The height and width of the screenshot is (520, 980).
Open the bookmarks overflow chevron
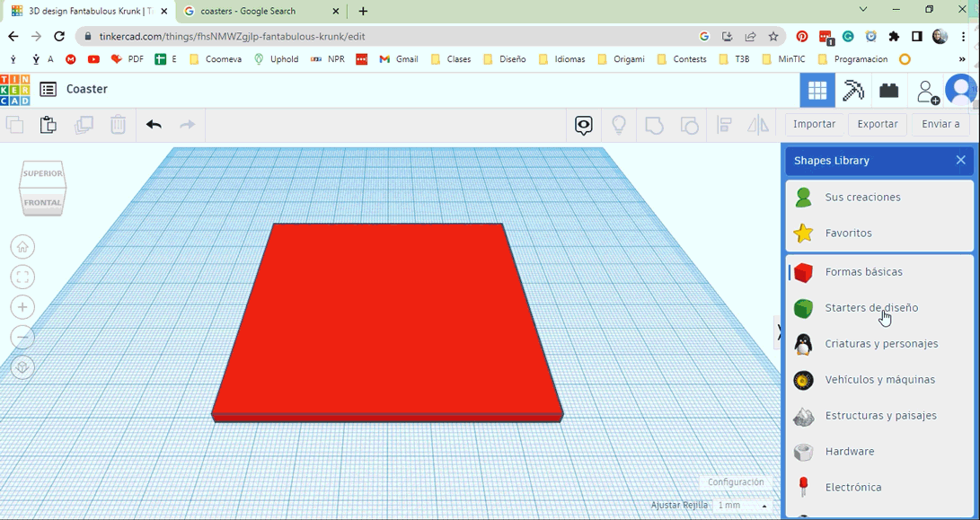[961, 58]
